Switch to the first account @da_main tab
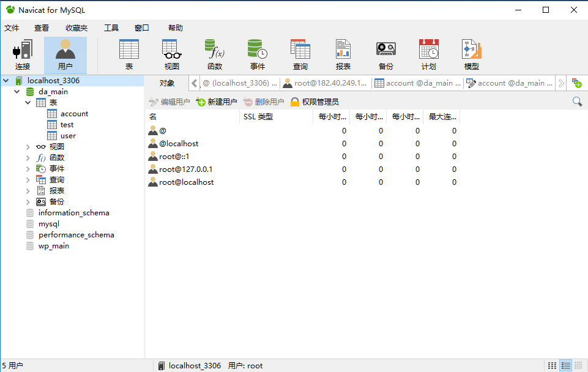588x372 pixels. point(418,83)
